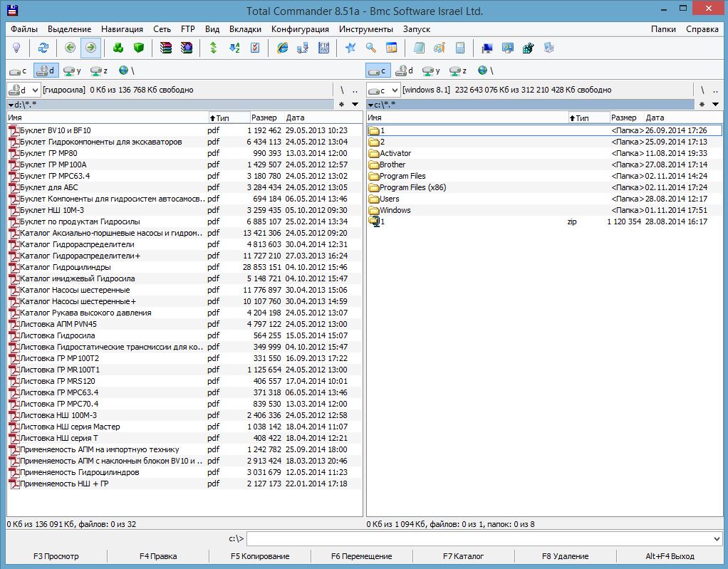Click F3 Просмотр button
728x569 pixels.
coord(56,556)
